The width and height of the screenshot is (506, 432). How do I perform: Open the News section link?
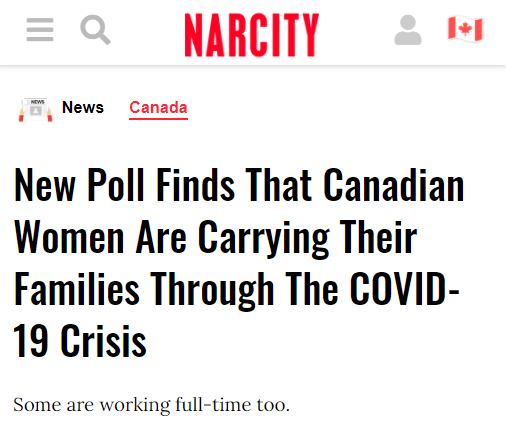(x=83, y=107)
